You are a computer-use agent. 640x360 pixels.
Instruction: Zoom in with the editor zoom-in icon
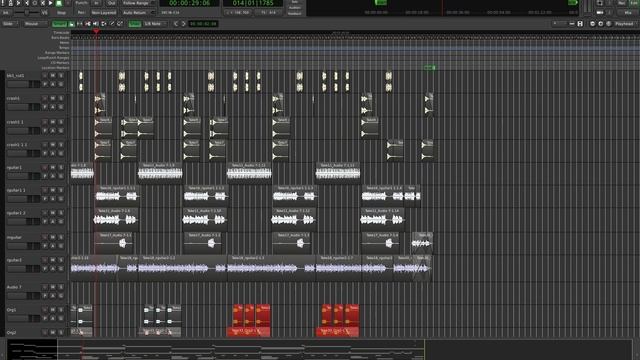click(600, 24)
